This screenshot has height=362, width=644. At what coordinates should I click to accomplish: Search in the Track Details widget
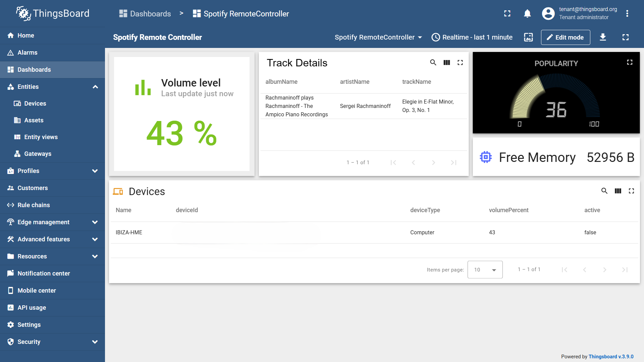(433, 62)
